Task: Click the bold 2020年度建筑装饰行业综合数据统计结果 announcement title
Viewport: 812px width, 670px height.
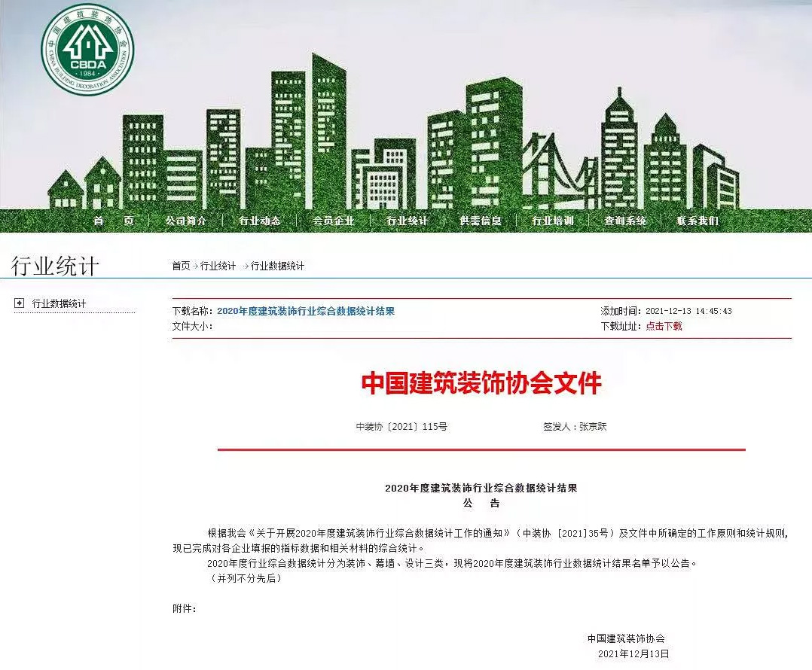Action: point(481,488)
